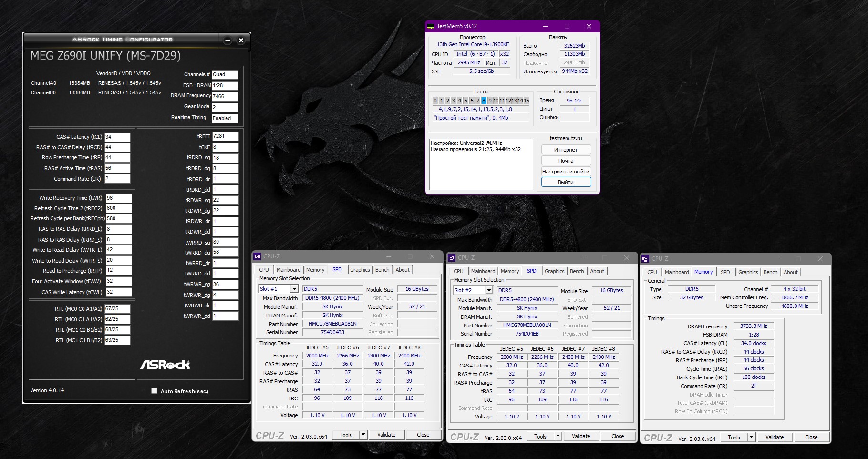Expand the Tools arrow in the Slot #2 CPU-Z window
This screenshot has height=459, width=868.
point(558,436)
